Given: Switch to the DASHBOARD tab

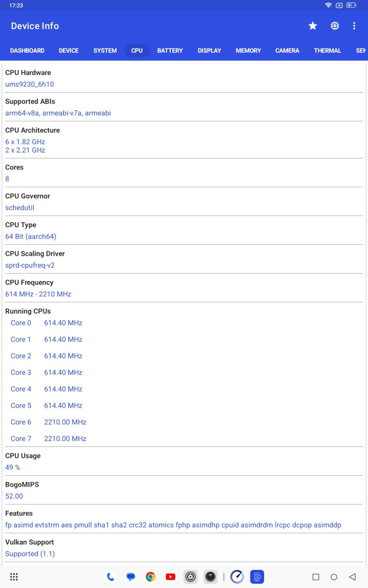Looking at the screenshot, I should pos(27,51).
